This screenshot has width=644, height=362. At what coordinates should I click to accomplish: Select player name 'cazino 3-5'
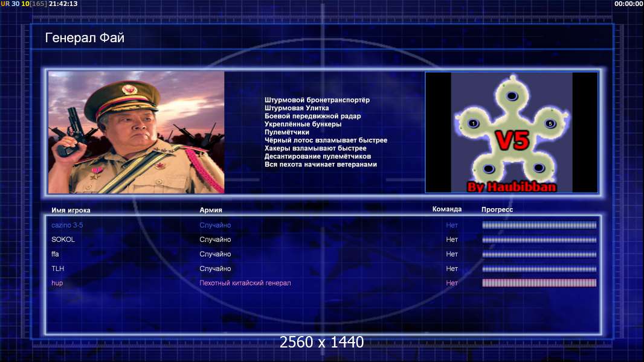click(x=67, y=225)
